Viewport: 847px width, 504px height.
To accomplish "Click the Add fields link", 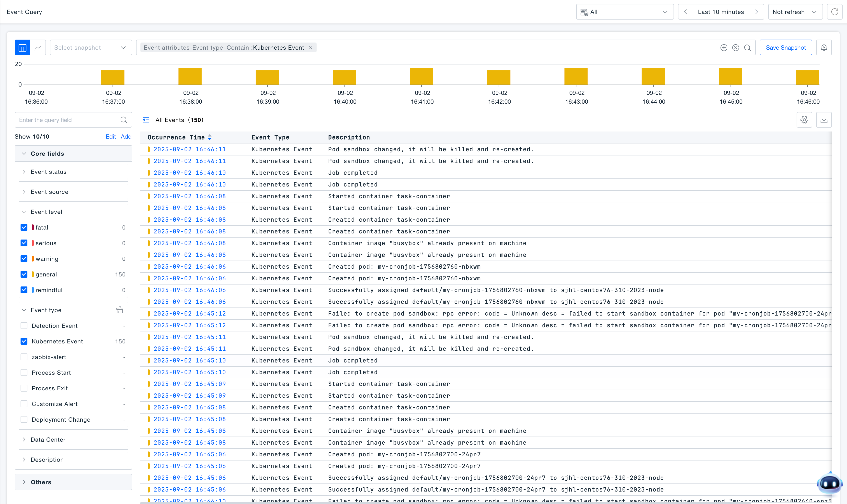I will pyautogui.click(x=126, y=137).
